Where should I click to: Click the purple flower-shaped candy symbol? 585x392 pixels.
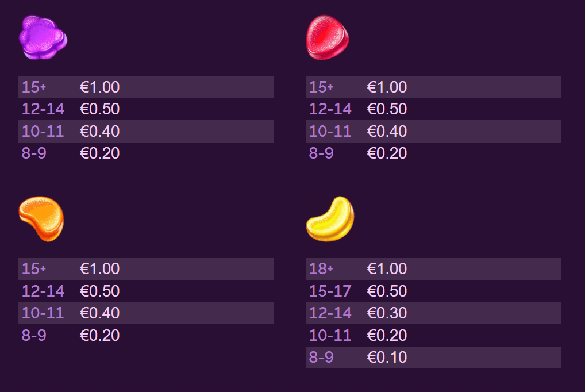(43, 37)
